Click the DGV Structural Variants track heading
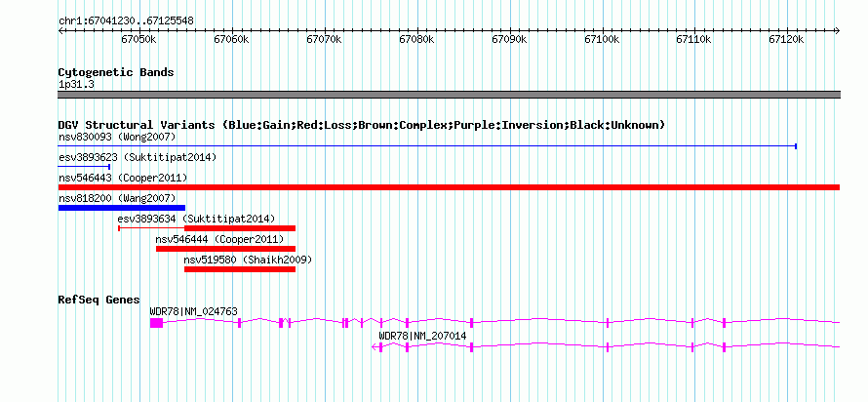This screenshot has height=402, width=868. (x=362, y=125)
